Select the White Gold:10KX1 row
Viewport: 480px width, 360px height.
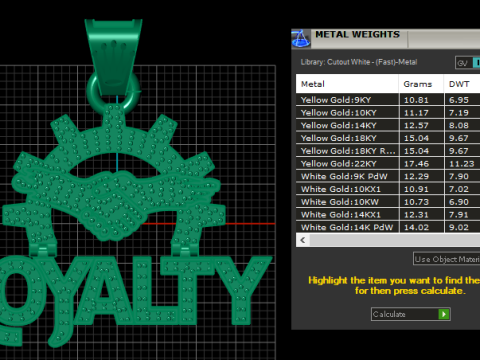click(x=388, y=189)
